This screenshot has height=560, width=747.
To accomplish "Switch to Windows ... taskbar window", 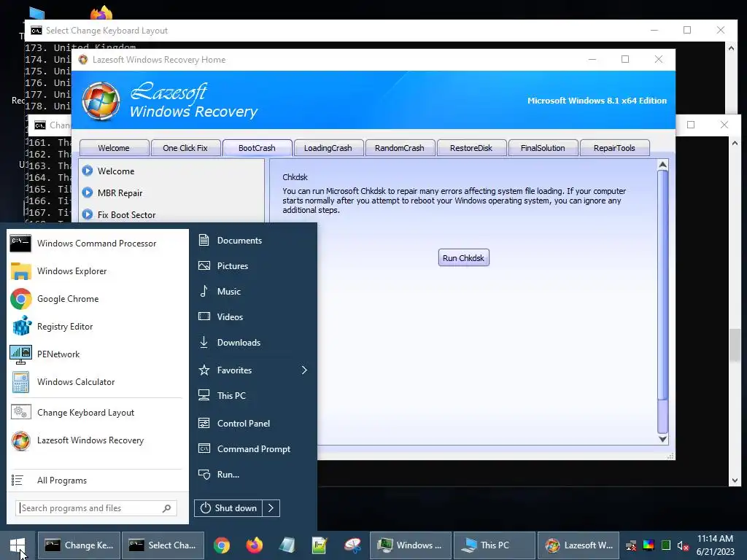I will 410,545.
